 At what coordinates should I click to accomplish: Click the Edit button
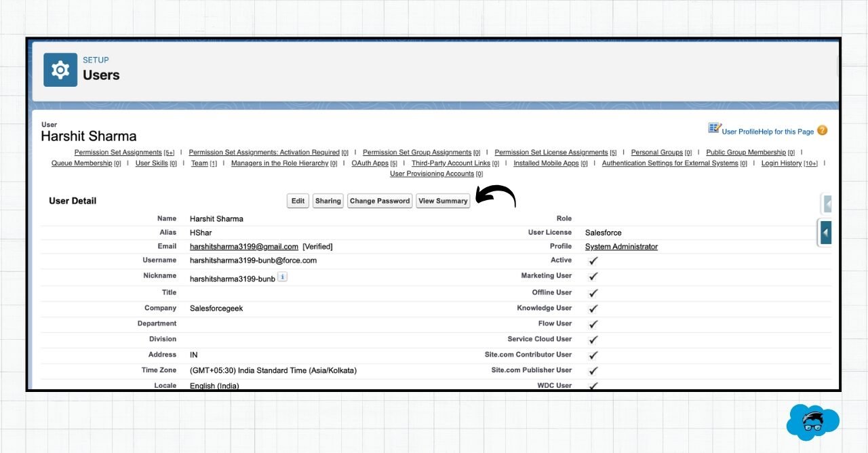pyautogui.click(x=298, y=201)
